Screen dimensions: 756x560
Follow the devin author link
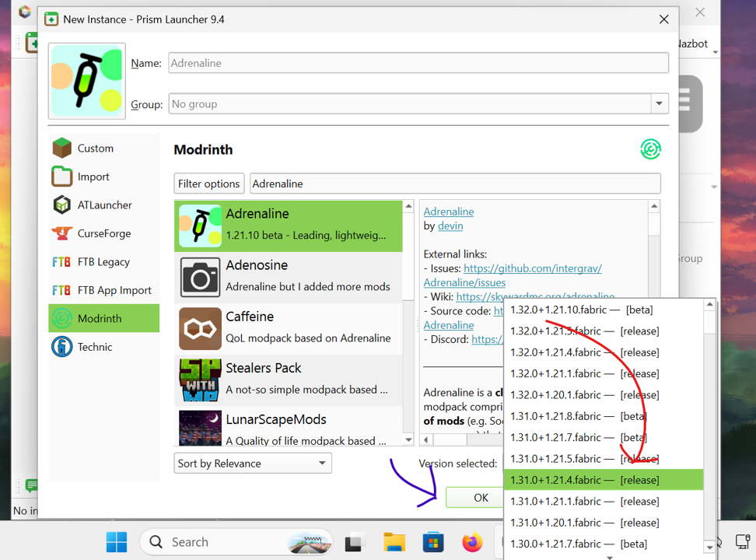450,226
